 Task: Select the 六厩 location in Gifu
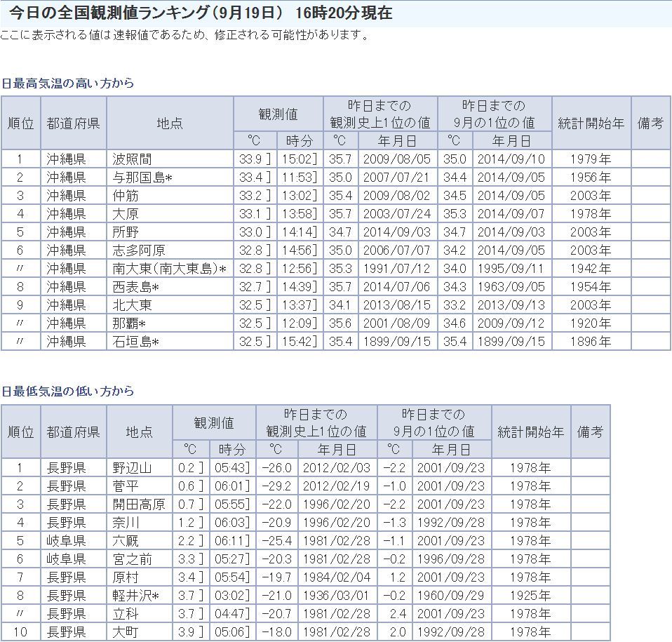point(125,541)
